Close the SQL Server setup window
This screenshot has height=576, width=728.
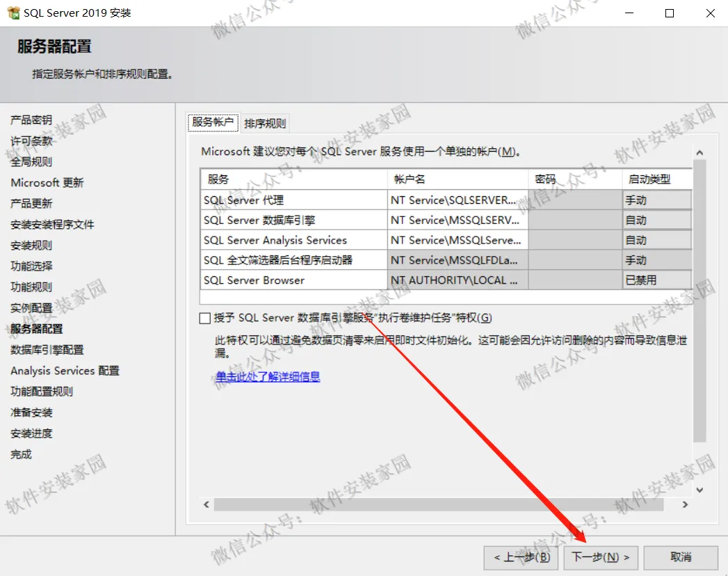click(x=711, y=13)
